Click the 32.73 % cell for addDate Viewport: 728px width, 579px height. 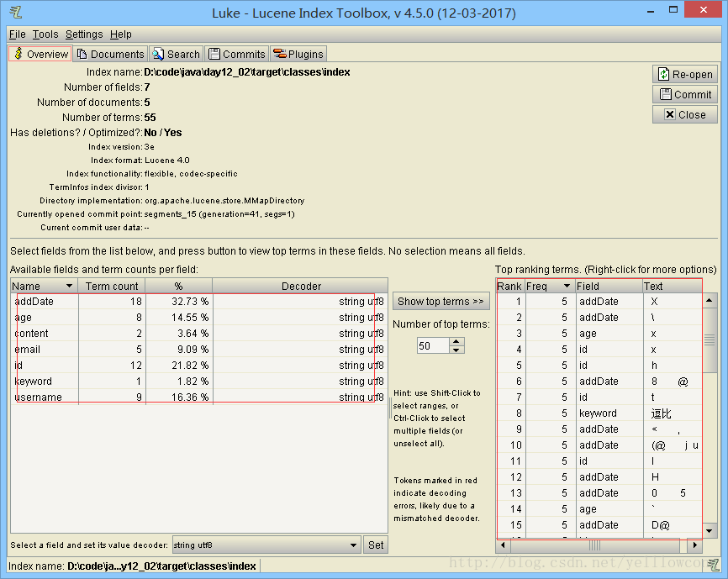pyautogui.click(x=179, y=301)
